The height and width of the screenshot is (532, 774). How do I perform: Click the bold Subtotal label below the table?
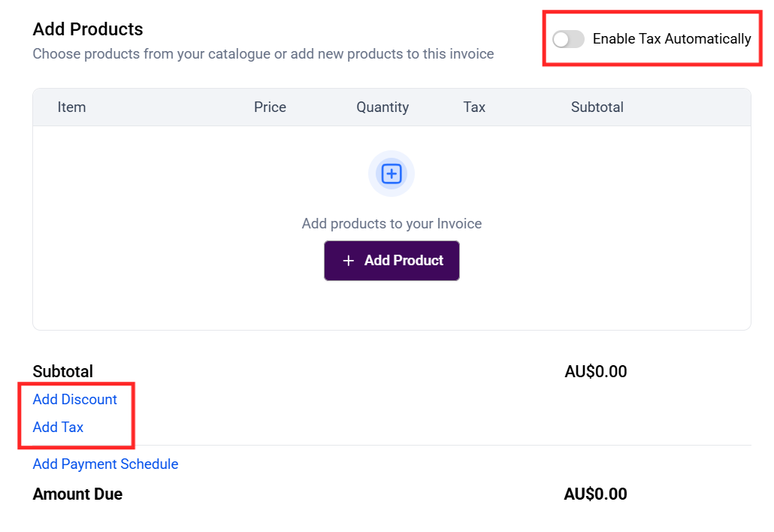[63, 372]
